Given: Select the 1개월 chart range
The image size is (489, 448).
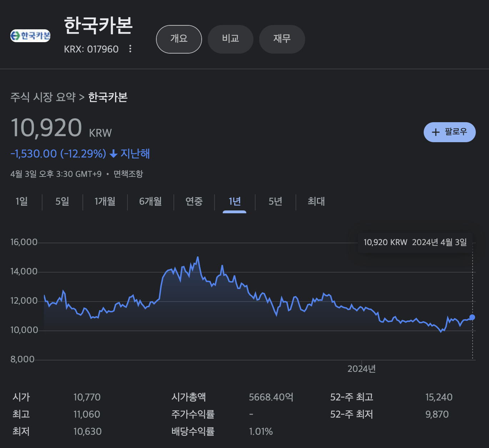Looking at the screenshot, I should click(105, 201).
